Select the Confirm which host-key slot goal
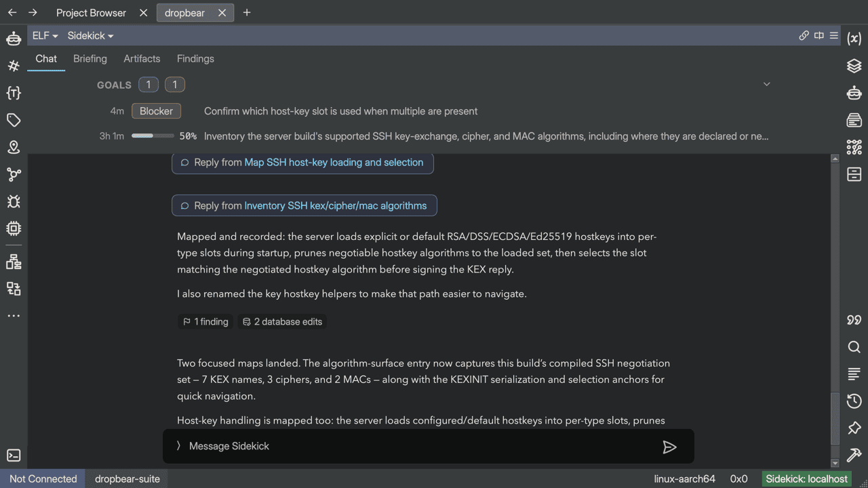Image resolution: width=868 pixels, height=488 pixels. tap(340, 111)
